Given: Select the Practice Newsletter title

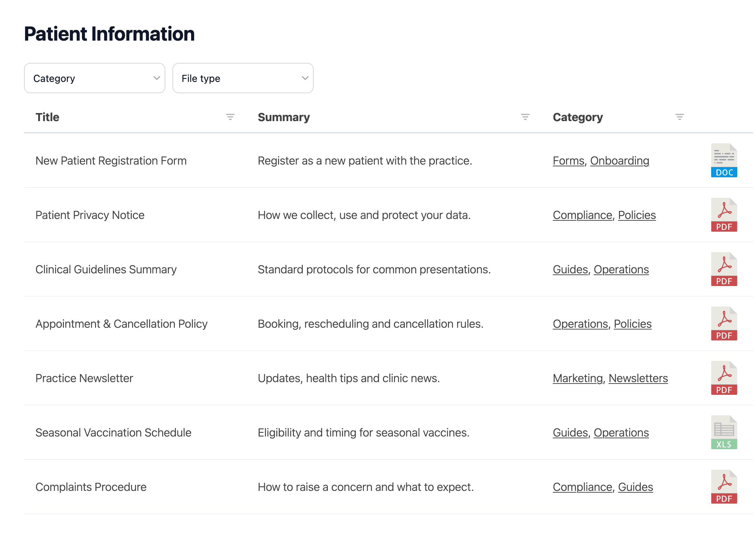Looking at the screenshot, I should click(84, 378).
